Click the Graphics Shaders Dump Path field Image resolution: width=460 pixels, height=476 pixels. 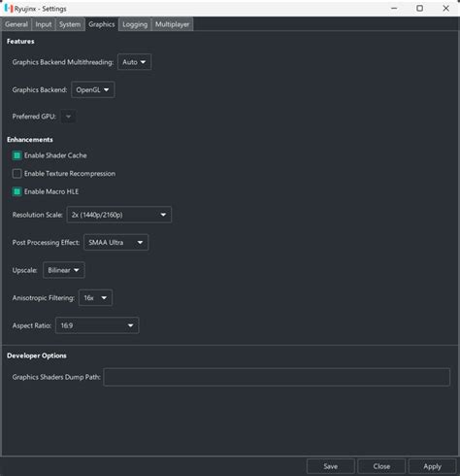tap(277, 377)
